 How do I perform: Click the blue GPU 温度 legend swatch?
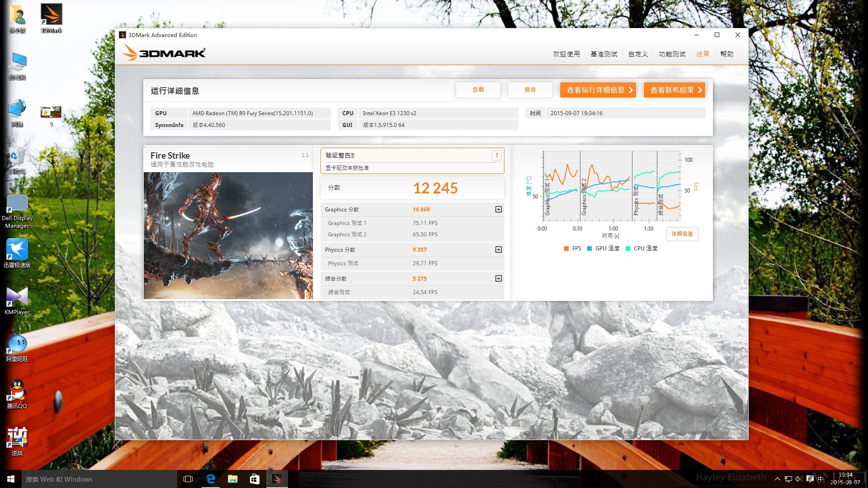590,249
